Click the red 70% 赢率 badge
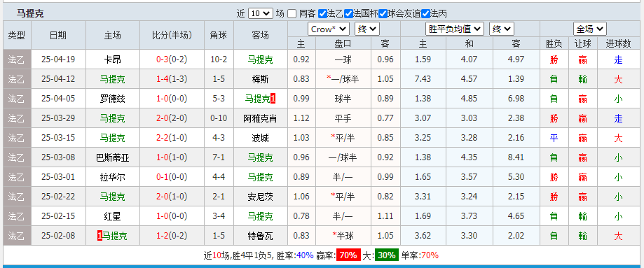Viewport: 644px width, 268px height. point(348,255)
